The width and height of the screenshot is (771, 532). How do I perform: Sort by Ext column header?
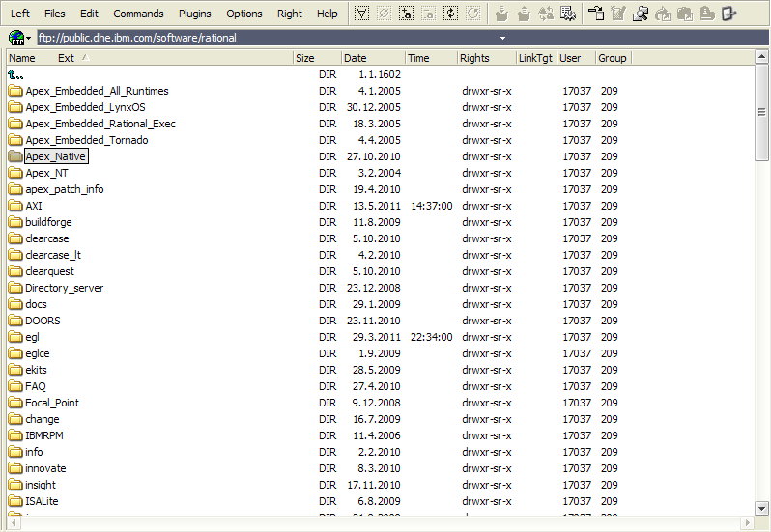tap(67, 58)
